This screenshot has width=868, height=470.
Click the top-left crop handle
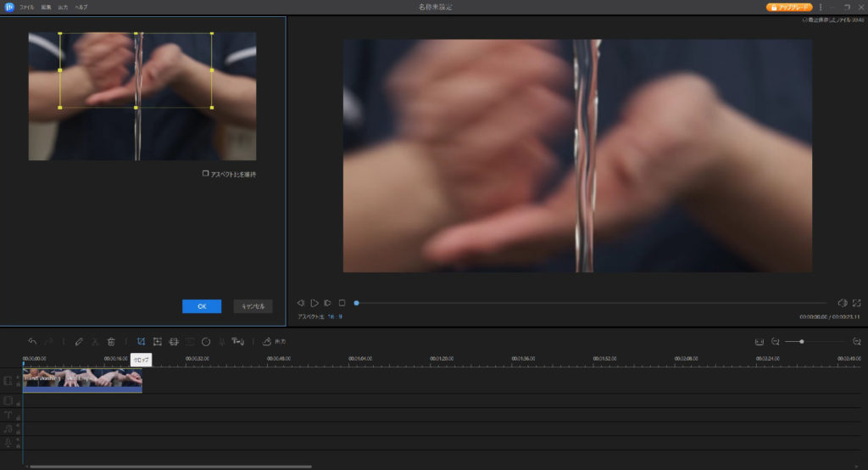(x=60, y=33)
